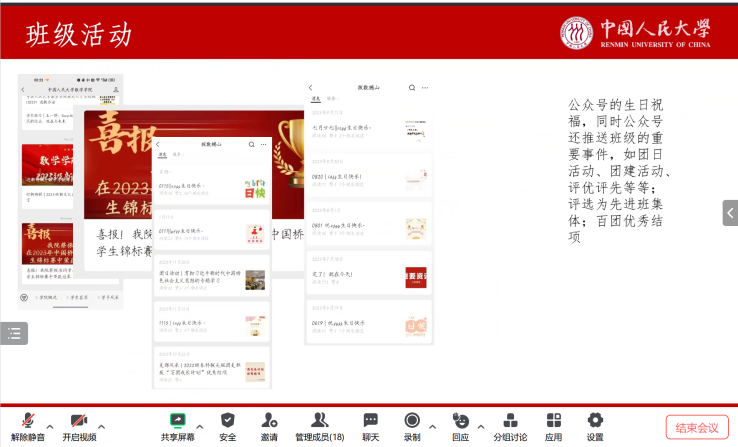Image resolution: width=738 pixels, height=447 pixels.
Task: Open meeting Settings (设置) gear
Action: [595, 421]
